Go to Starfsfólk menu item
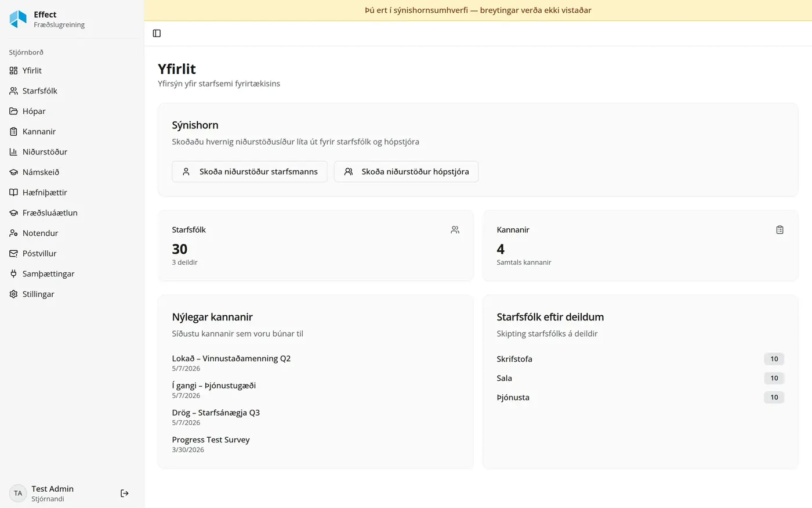 tap(72, 91)
